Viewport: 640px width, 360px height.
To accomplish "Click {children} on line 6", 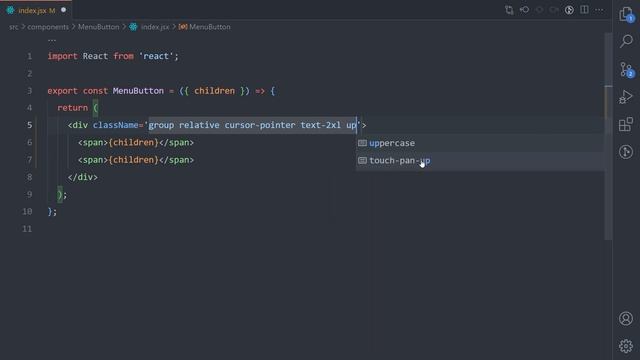I will (133, 142).
